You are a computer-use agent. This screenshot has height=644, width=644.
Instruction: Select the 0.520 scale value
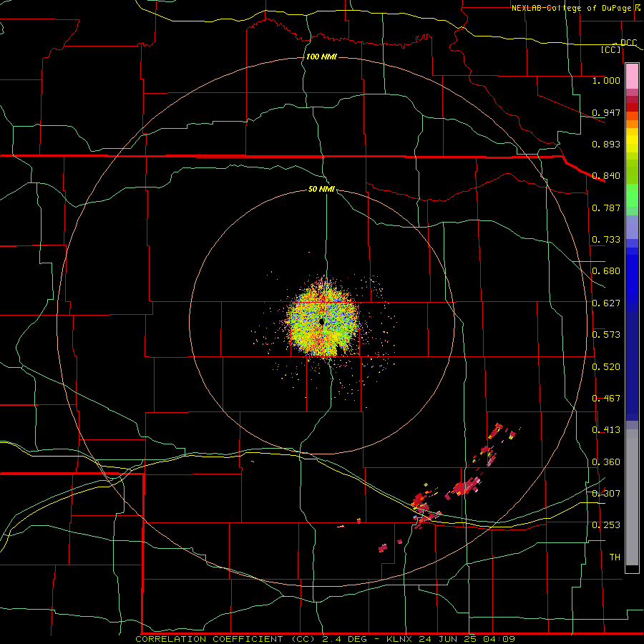606,367
